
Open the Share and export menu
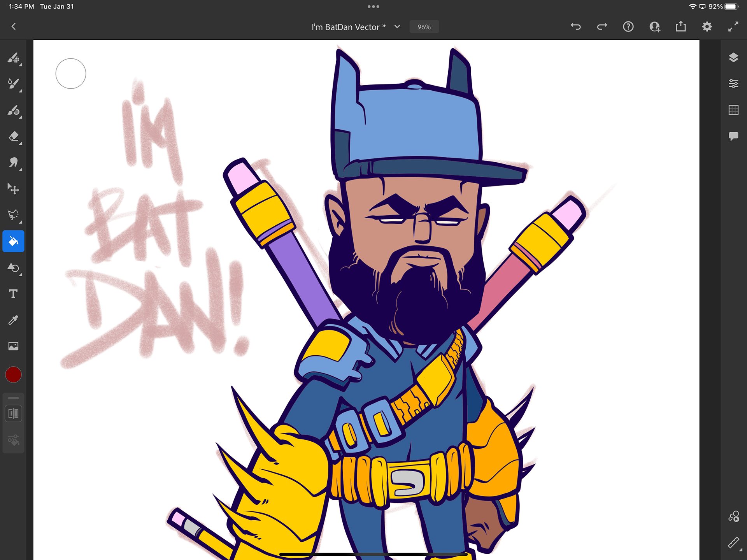coord(681,26)
